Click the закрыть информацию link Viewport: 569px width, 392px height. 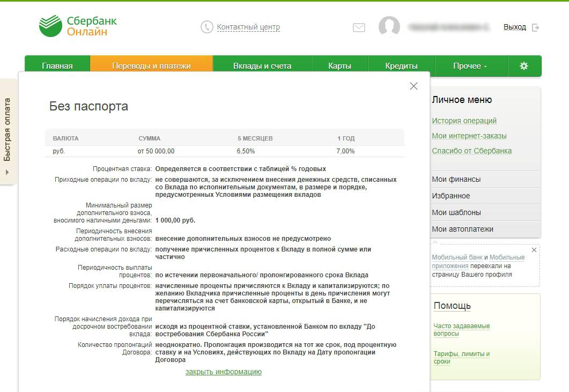(224, 372)
